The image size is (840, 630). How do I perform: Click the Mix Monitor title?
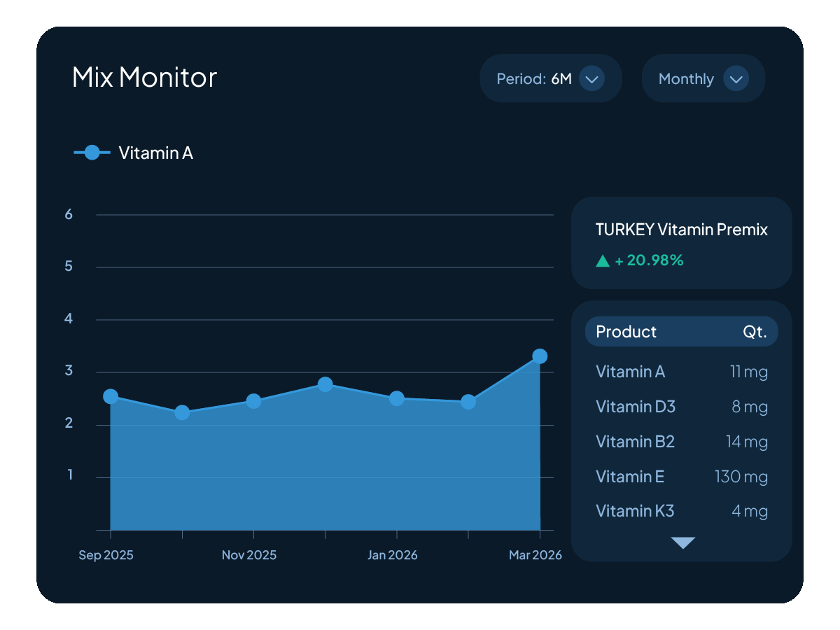point(145,77)
